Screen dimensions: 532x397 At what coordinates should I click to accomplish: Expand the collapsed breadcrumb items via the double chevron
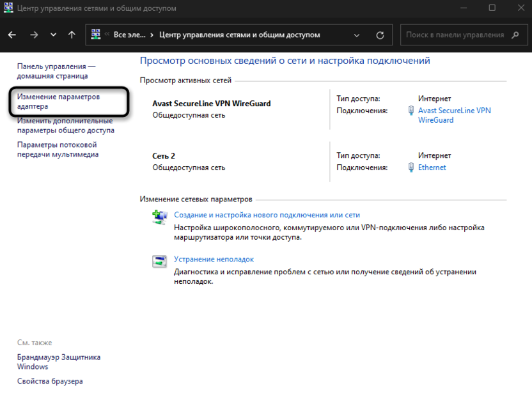coord(108,35)
